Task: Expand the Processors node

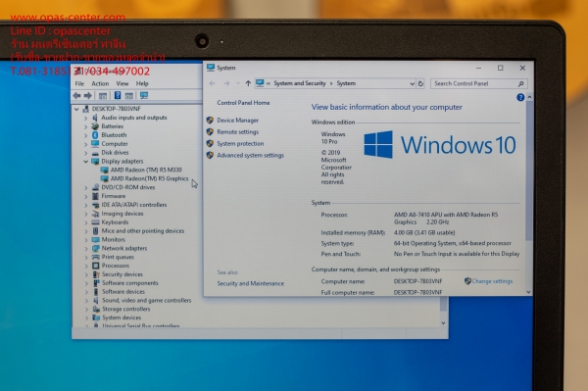Action: pyautogui.click(x=86, y=267)
